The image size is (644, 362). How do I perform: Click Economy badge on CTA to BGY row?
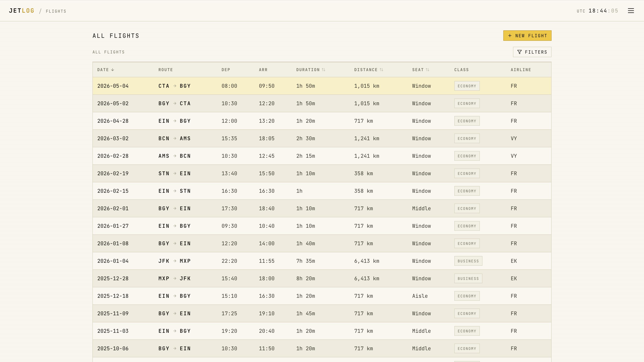[467, 86]
